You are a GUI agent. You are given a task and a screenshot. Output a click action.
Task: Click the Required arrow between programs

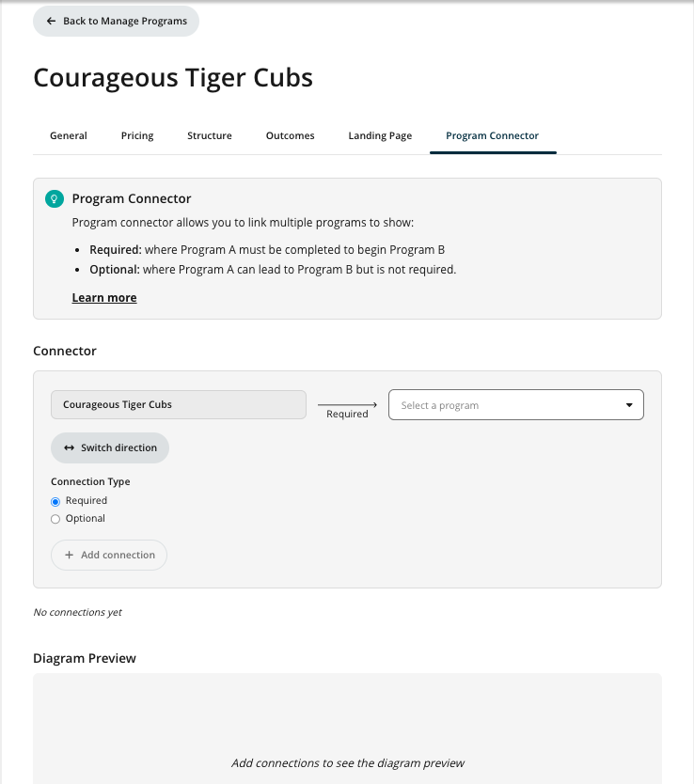click(x=347, y=405)
